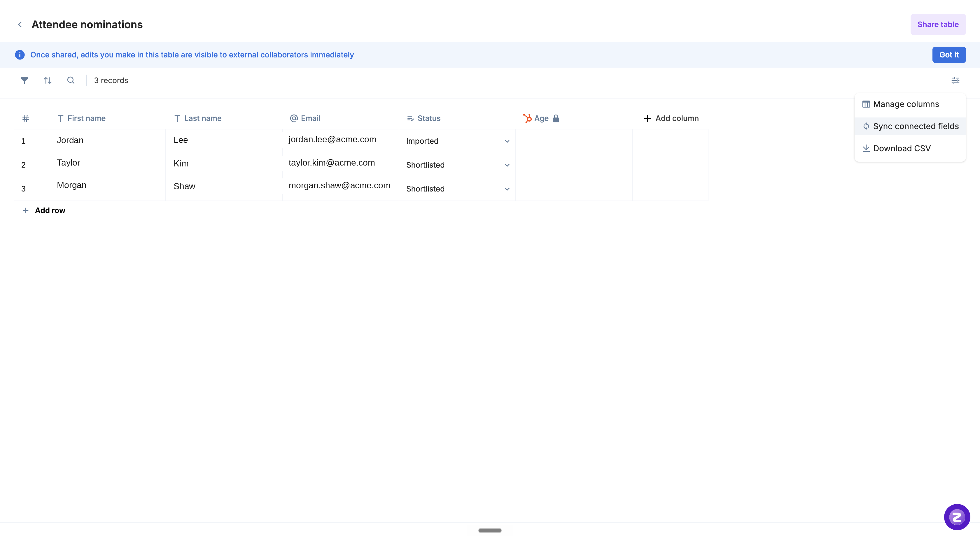Image resolution: width=980 pixels, height=541 pixels.
Task: Click the plus icon beside Add row
Action: 25,210
